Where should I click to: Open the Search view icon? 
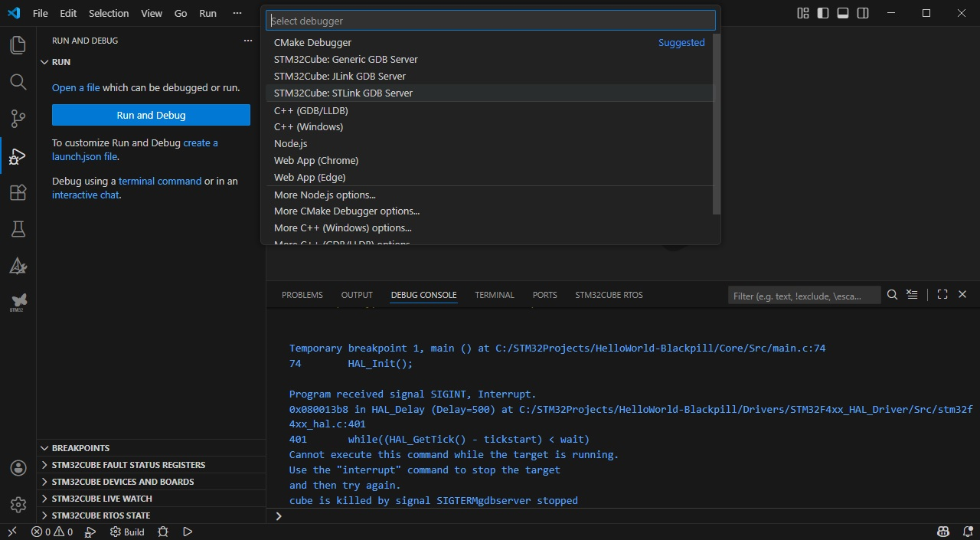click(x=18, y=82)
